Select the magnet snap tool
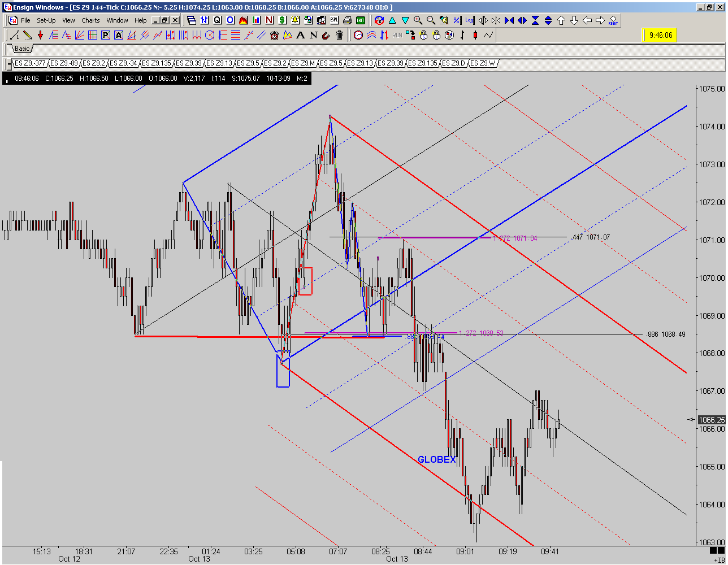 [x=326, y=35]
